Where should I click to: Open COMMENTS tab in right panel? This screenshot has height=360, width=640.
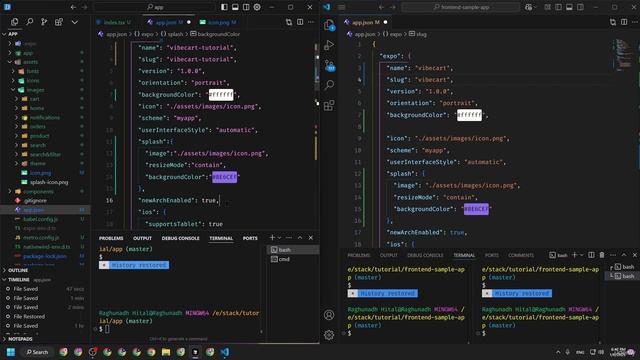coord(521,255)
